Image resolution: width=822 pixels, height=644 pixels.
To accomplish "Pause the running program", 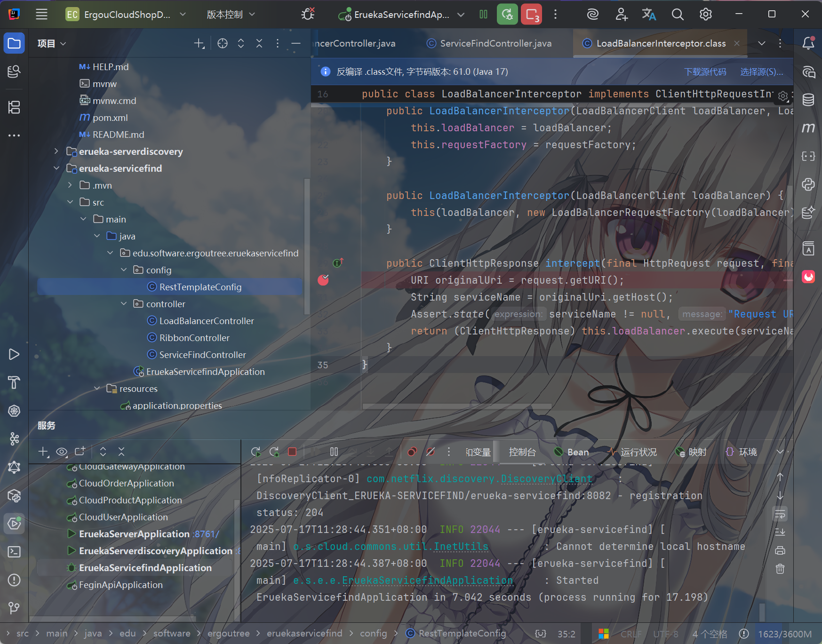I will pyautogui.click(x=483, y=14).
